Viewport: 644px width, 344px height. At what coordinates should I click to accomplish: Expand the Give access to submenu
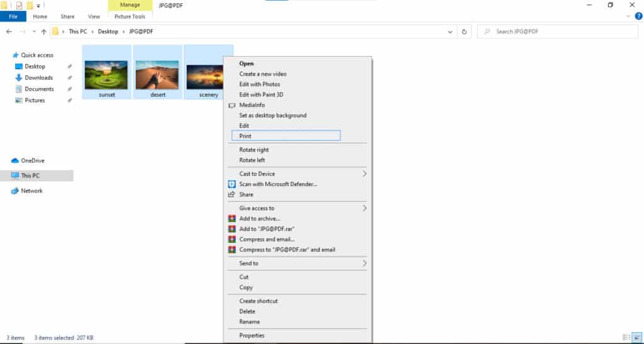[x=297, y=209]
